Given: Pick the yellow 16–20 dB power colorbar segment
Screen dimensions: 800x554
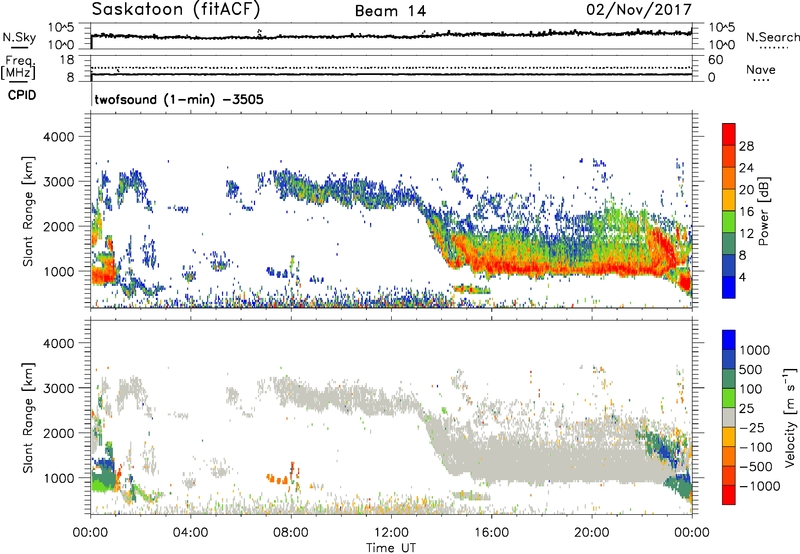Looking at the screenshot, I should (x=729, y=200).
